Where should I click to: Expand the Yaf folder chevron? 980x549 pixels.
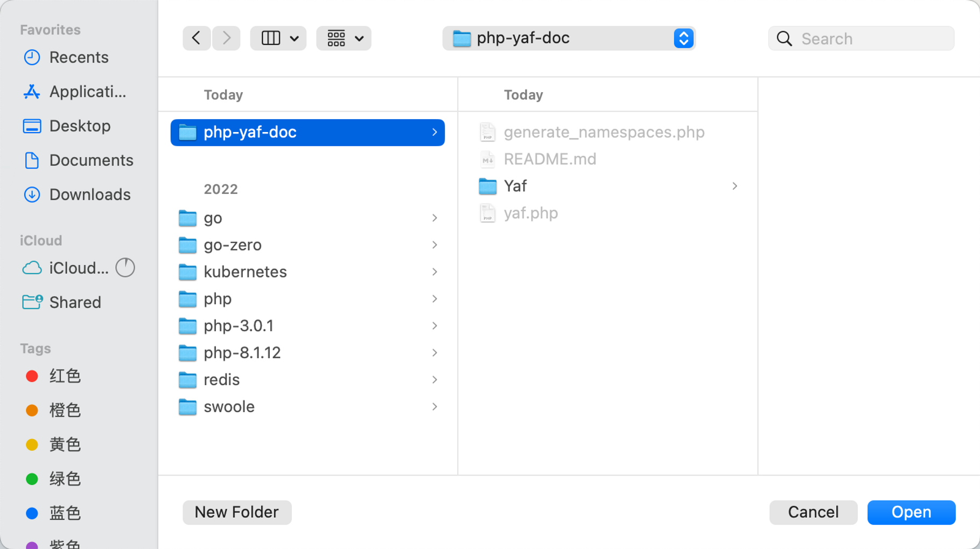[x=734, y=186]
